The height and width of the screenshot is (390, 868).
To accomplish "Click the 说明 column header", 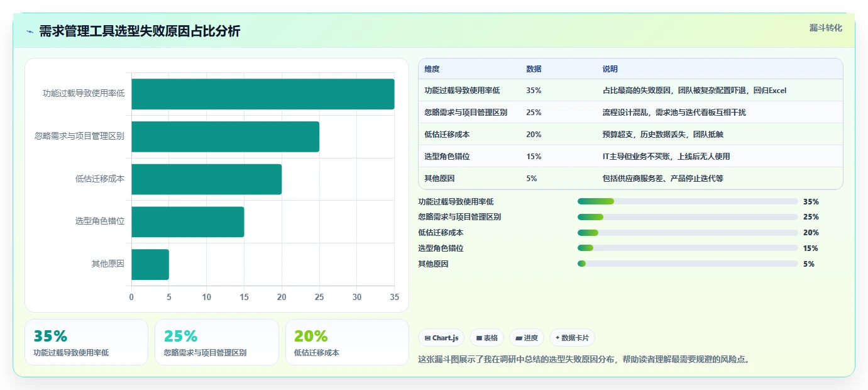I will [x=610, y=69].
